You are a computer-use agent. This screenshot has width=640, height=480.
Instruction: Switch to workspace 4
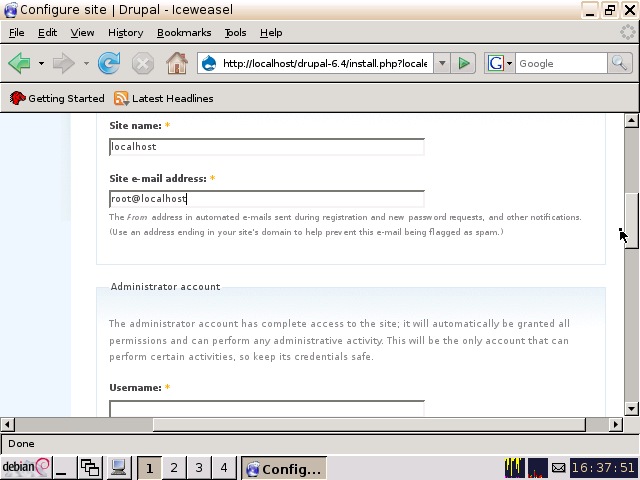224,468
